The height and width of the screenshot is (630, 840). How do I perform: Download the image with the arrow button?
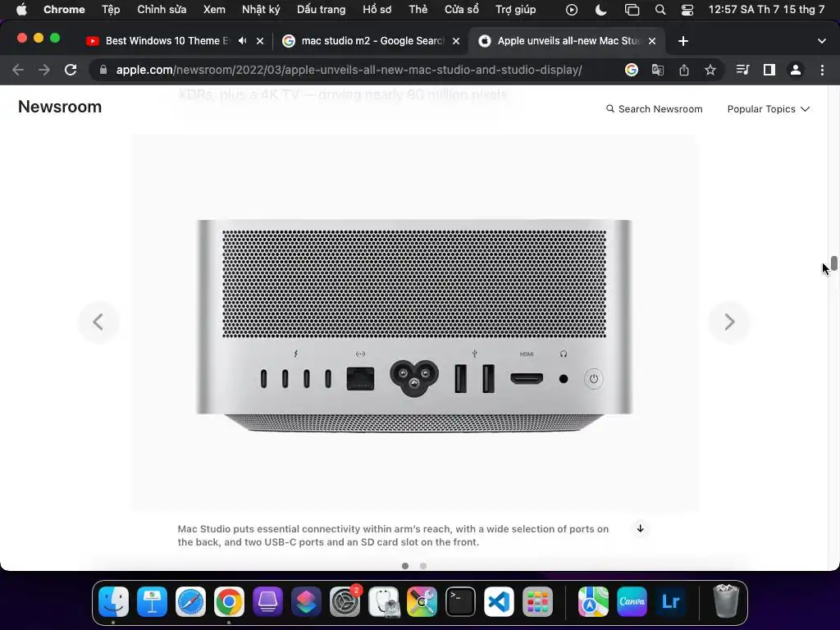(x=640, y=528)
